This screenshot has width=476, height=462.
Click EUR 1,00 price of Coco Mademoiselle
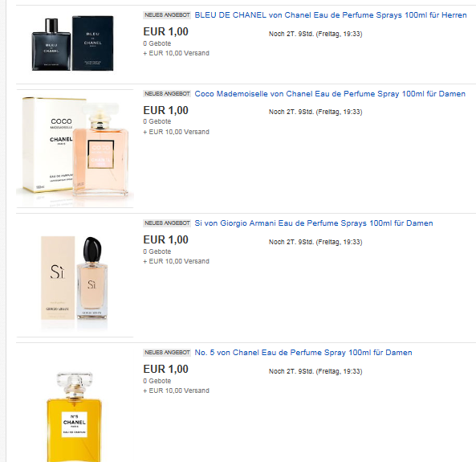(165, 110)
